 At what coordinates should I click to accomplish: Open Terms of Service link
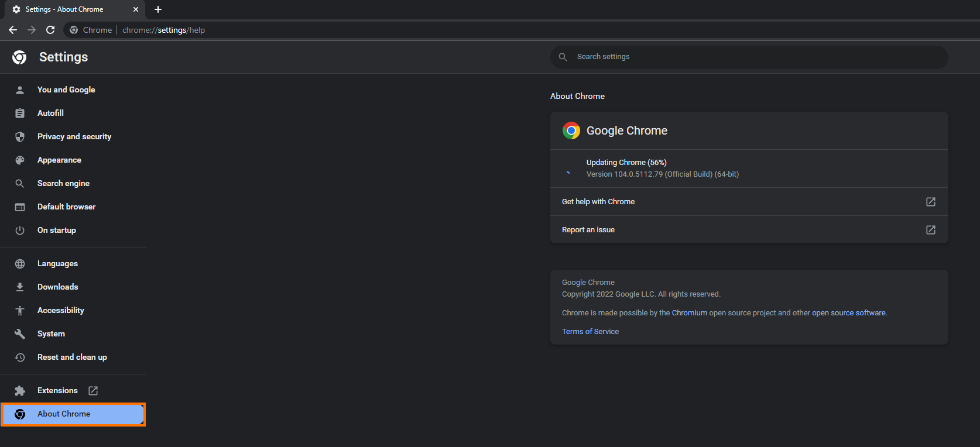point(590,332)
